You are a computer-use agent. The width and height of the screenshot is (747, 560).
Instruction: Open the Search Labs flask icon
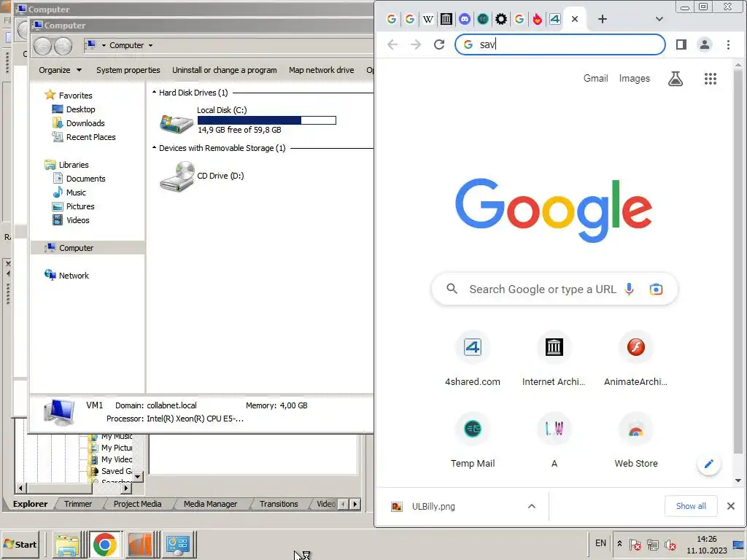click(675, 79)
